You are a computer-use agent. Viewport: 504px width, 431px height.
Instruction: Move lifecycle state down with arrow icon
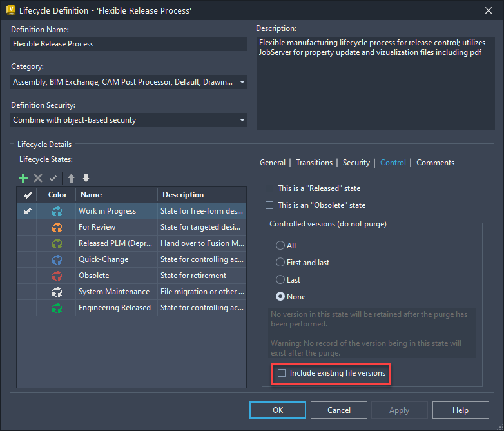(86, 178)
